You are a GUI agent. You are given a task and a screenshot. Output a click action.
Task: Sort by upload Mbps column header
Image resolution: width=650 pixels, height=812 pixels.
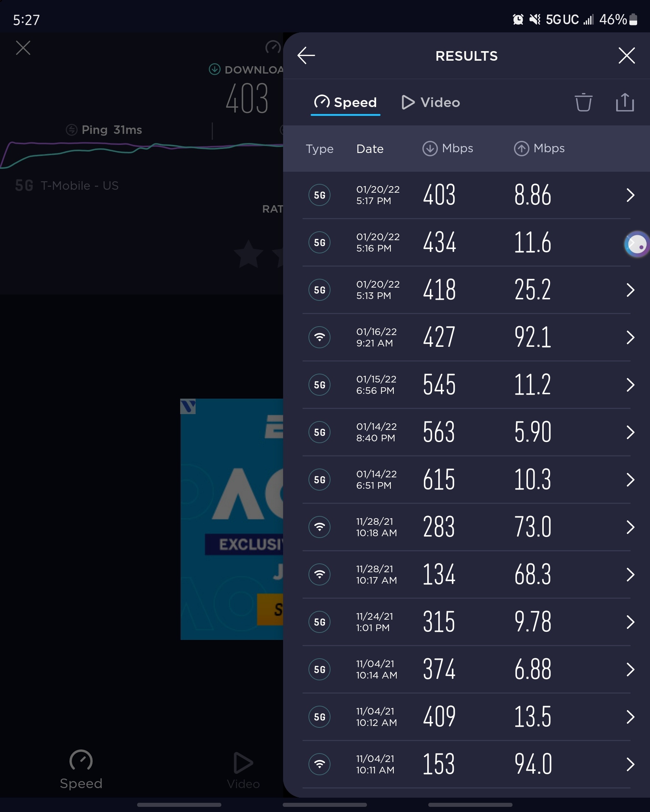(539, 149)
